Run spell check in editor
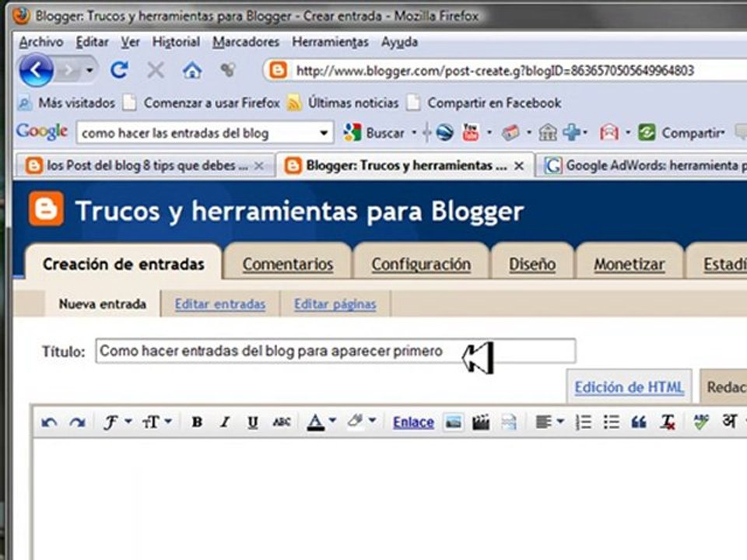 (x=701, y=422)
